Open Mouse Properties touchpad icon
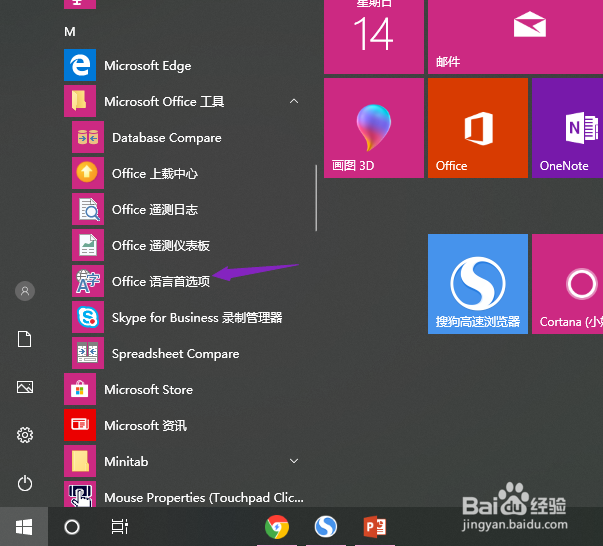The height and width of the screenshot is (546, 603). tap(80, 494)
